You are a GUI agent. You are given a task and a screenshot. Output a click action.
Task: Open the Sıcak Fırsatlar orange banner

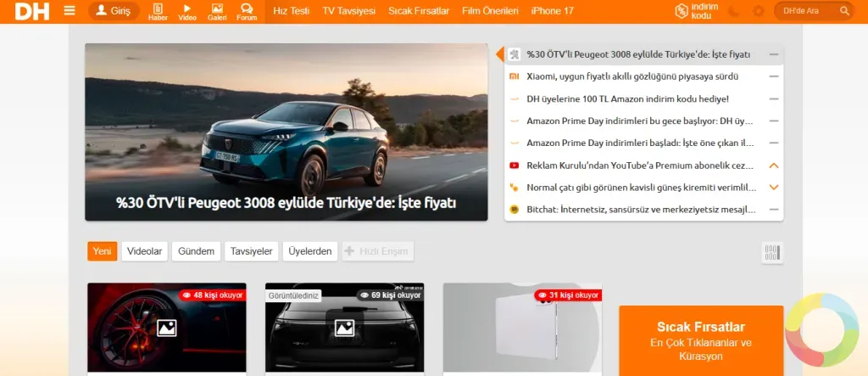(x=701, y=340)
